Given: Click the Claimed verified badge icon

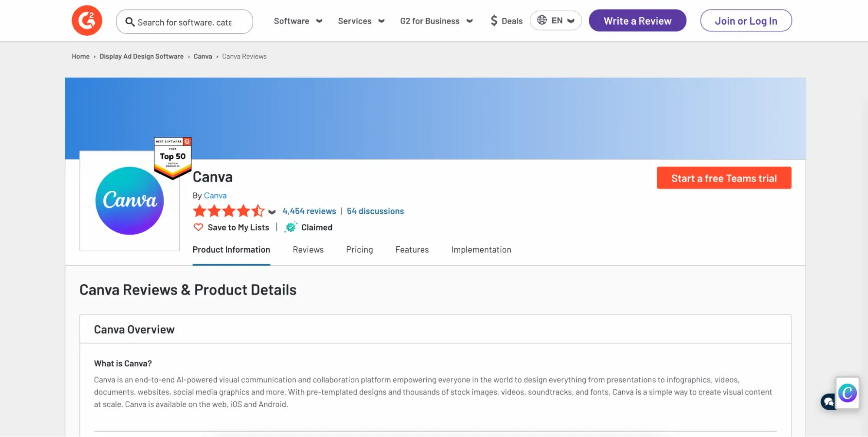Looking at the screenshot, I should (290, 227).
